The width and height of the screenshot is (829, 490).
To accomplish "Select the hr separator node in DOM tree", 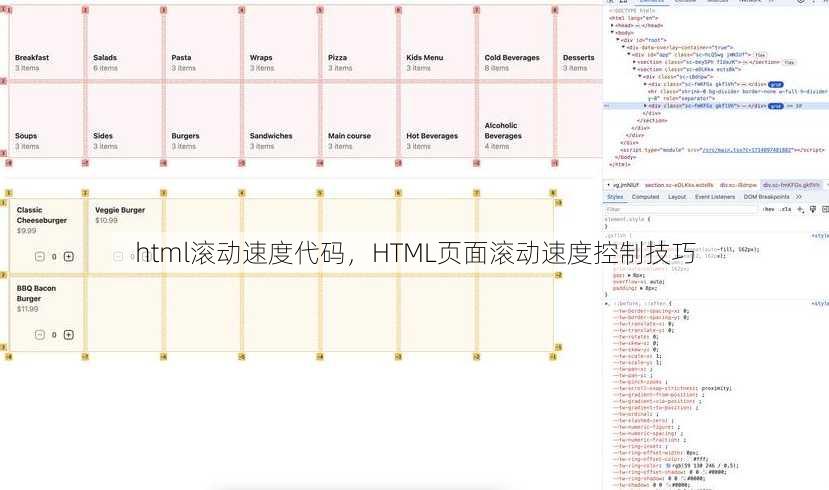I will click(738, 95).
